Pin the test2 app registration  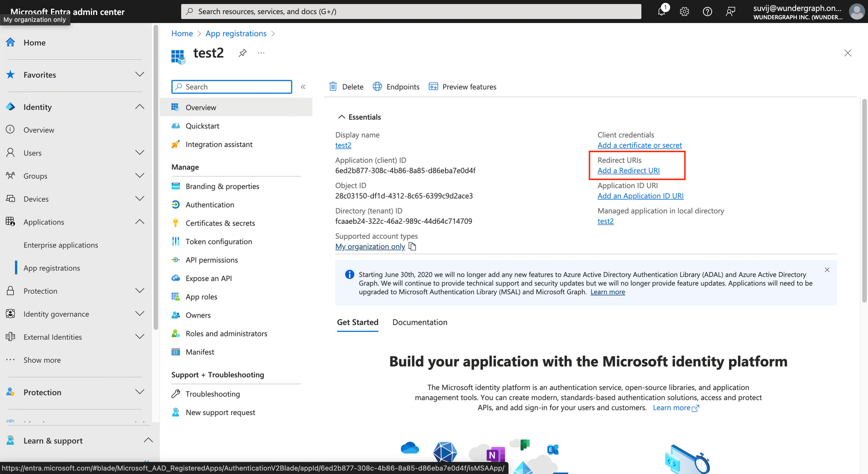pyautogui.click(x=242, y=53)
